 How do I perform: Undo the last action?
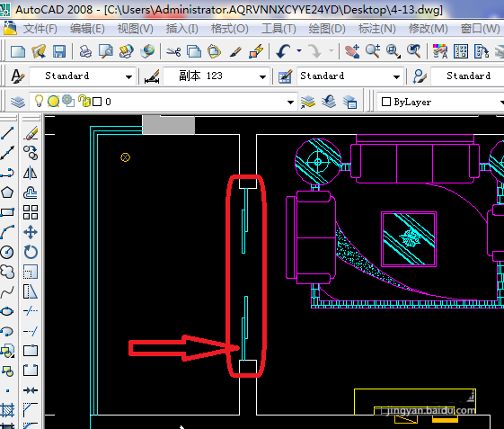(x=284, y=51)
